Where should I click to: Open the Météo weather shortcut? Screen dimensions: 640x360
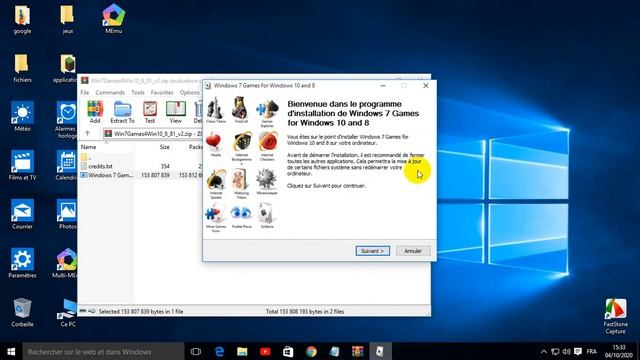pyautogui.click(x=22, y=117)
